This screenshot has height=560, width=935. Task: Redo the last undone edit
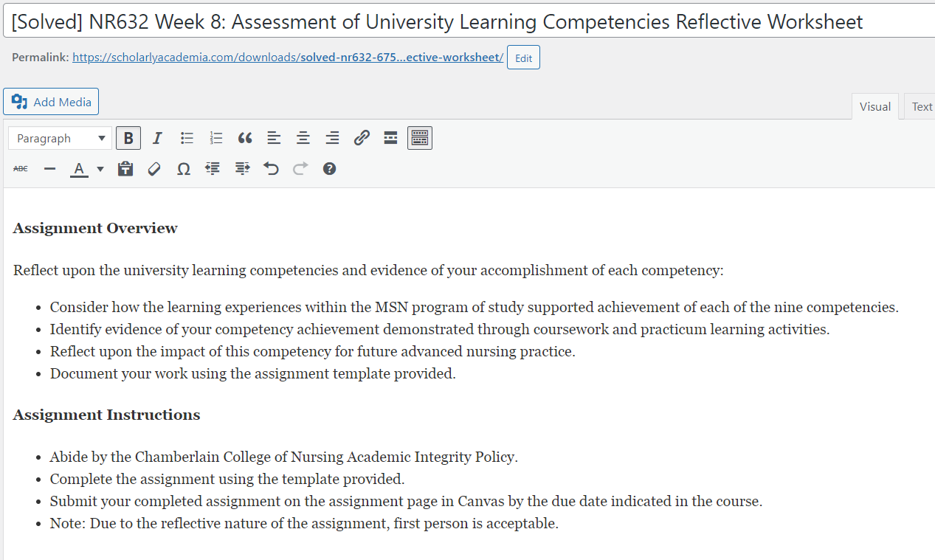coord(300,169)
